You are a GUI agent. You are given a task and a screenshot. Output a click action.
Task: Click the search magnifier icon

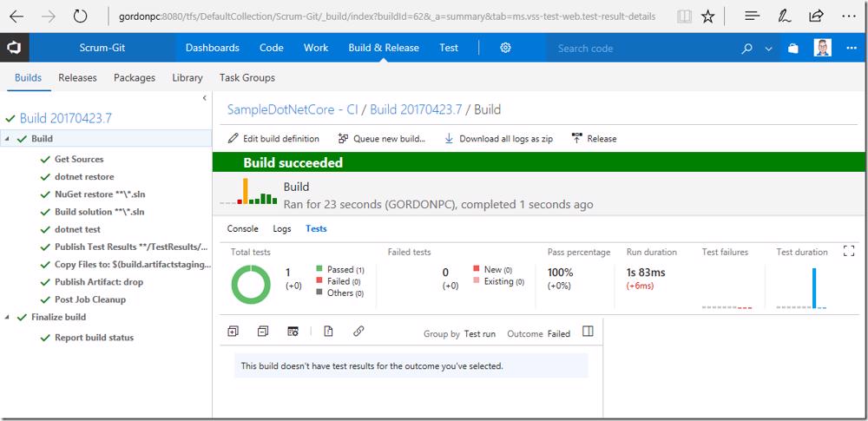746,49
